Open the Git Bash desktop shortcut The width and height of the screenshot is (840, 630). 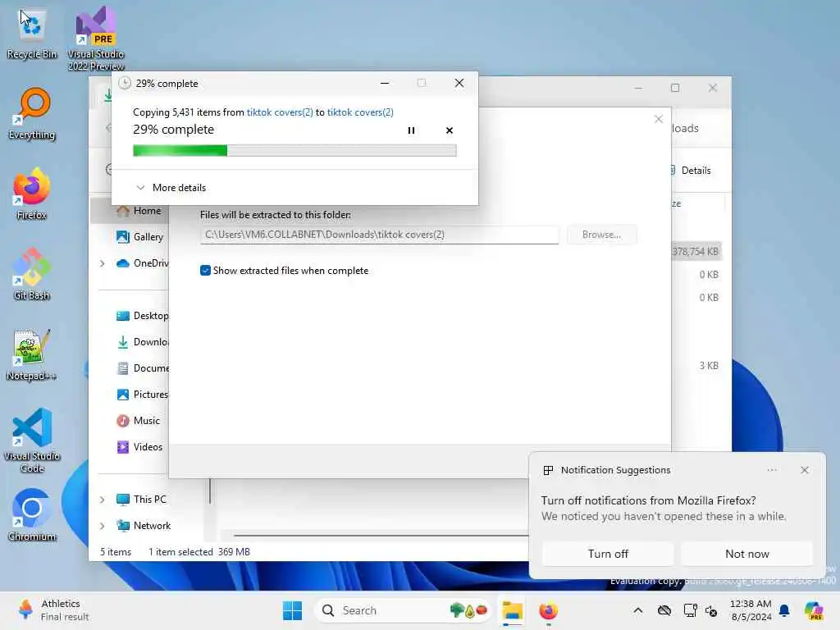point(32,274)
